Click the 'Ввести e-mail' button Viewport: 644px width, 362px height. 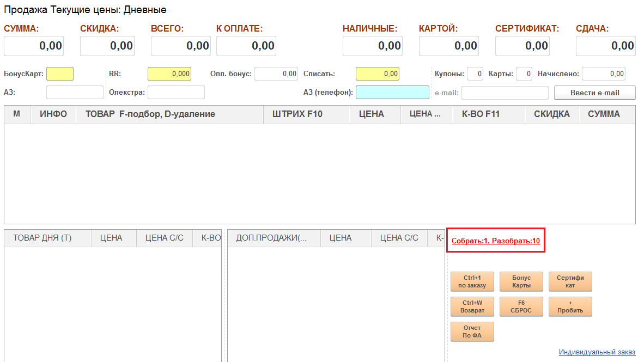point(594,93)
